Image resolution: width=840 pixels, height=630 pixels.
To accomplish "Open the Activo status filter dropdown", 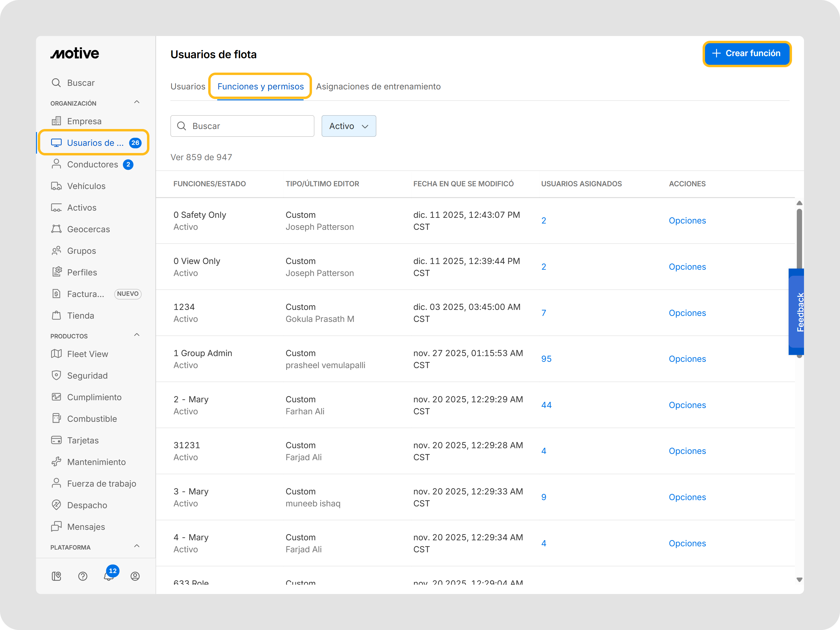I will coord(348,126).
